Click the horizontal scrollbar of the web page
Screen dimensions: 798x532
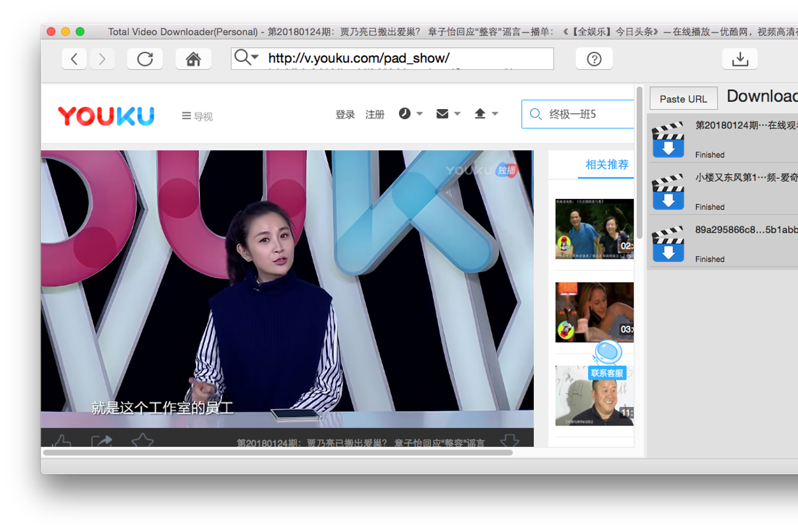coord(278,452)
